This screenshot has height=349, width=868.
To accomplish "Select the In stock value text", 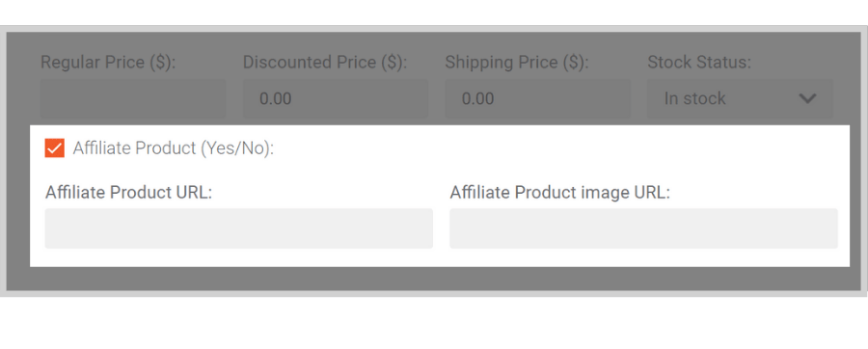I will click(x=694, y=98).
